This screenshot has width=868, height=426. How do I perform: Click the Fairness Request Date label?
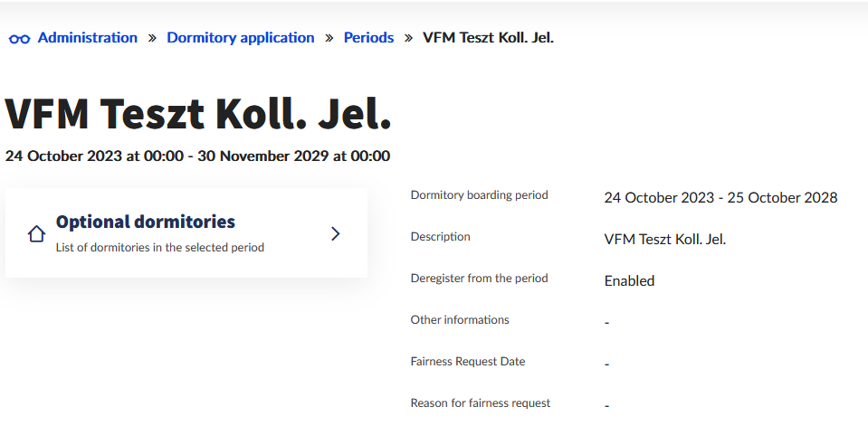tap(468, 362)
